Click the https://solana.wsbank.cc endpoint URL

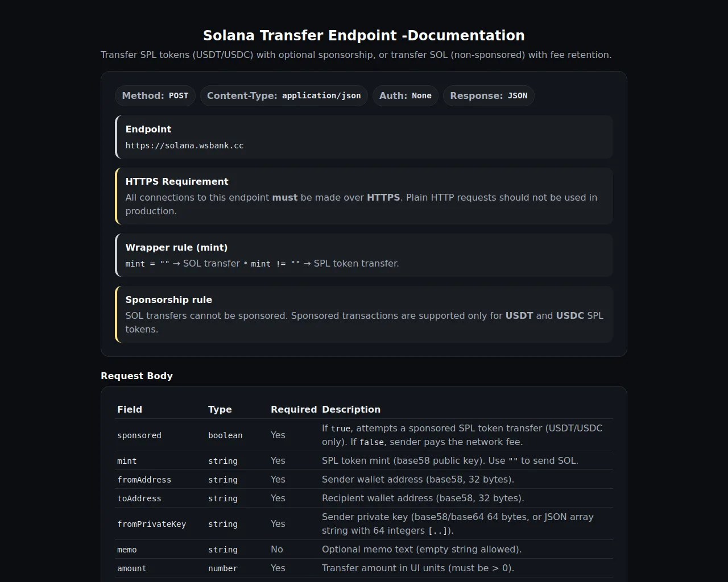coord(184,145)
